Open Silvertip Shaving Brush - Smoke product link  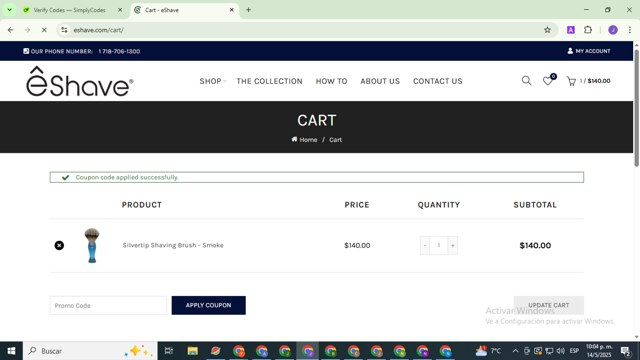coord(173,245)
